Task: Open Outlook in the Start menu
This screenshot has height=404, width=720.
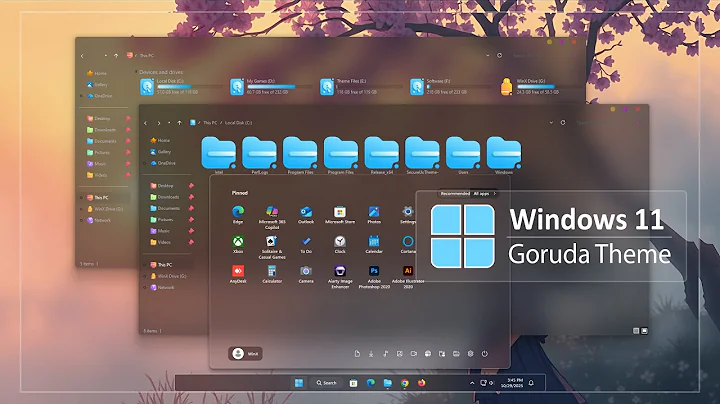Action: 306,214
